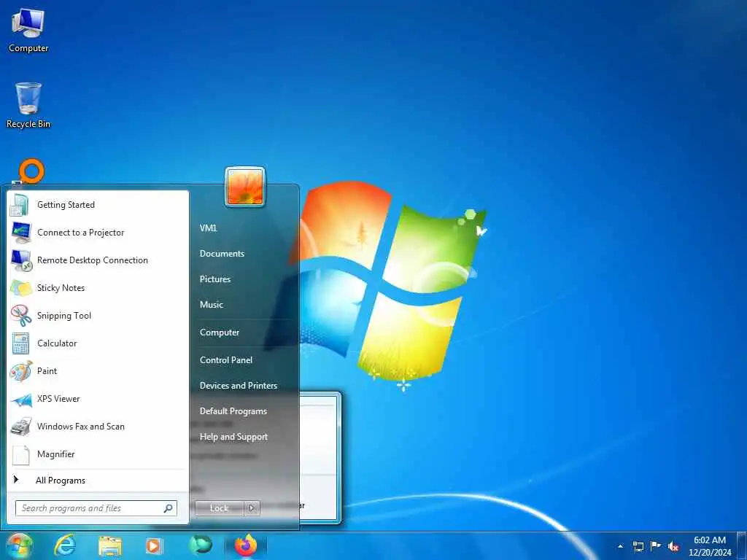Open Help and Support
747x560 pixels.
click(x=233, y=437)
